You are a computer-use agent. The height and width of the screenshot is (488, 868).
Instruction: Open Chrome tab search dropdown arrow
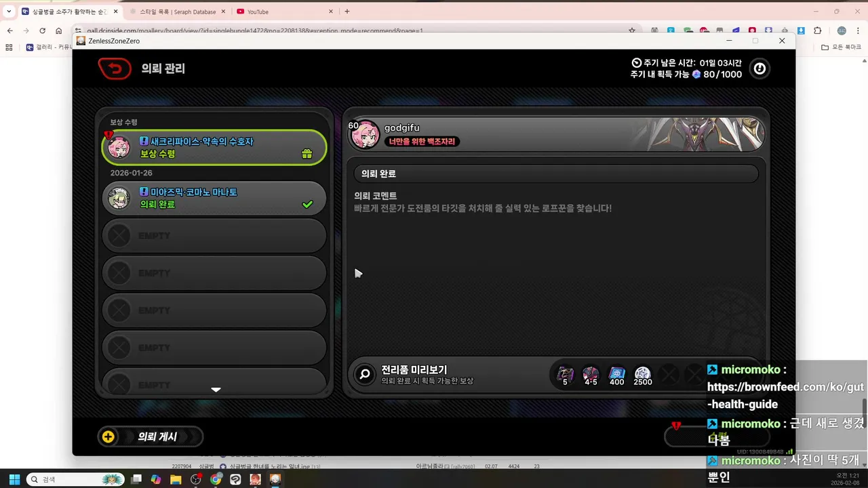[9, 12]
